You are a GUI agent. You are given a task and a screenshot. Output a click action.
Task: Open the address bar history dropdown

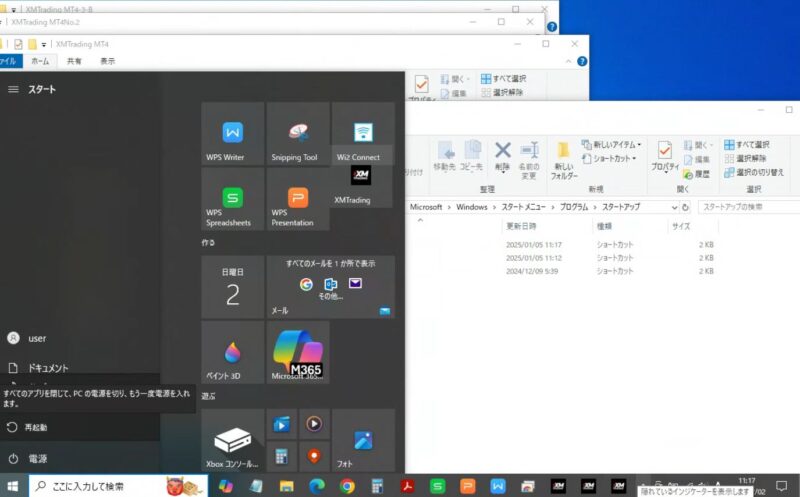pyautogui.click(x=674, y=207)
